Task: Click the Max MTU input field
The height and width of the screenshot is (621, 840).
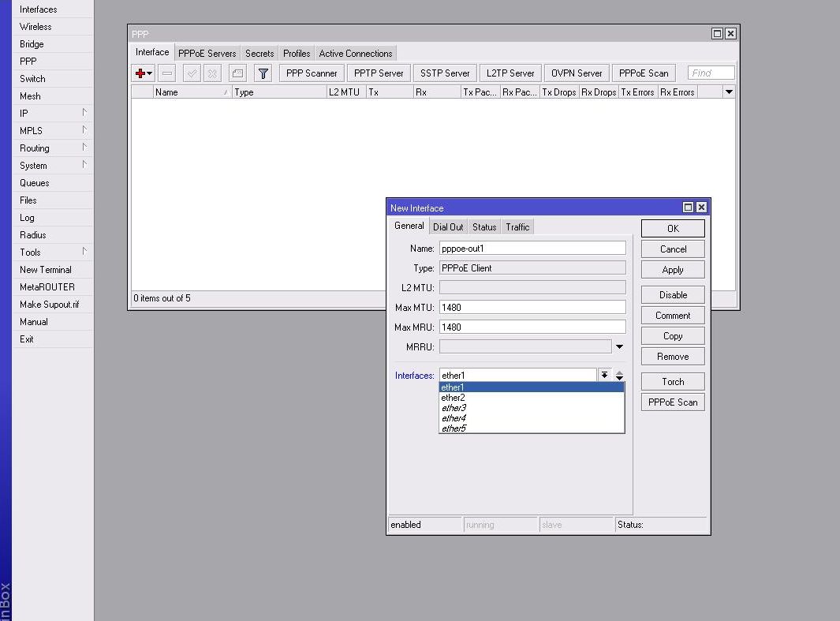Action: (x=532, y=307)
